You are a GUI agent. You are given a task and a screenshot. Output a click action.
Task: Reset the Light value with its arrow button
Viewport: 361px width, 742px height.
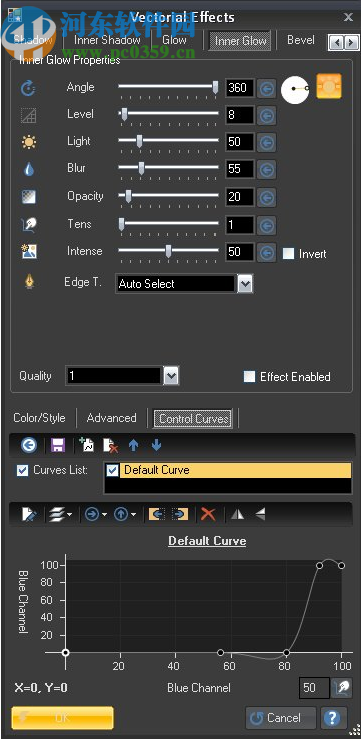tap(267, 142)
